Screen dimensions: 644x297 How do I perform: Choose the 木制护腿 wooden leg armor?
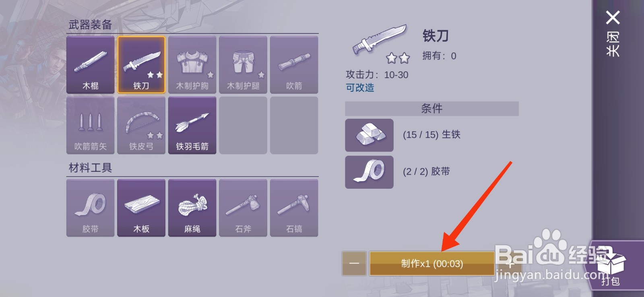point(243,65)
